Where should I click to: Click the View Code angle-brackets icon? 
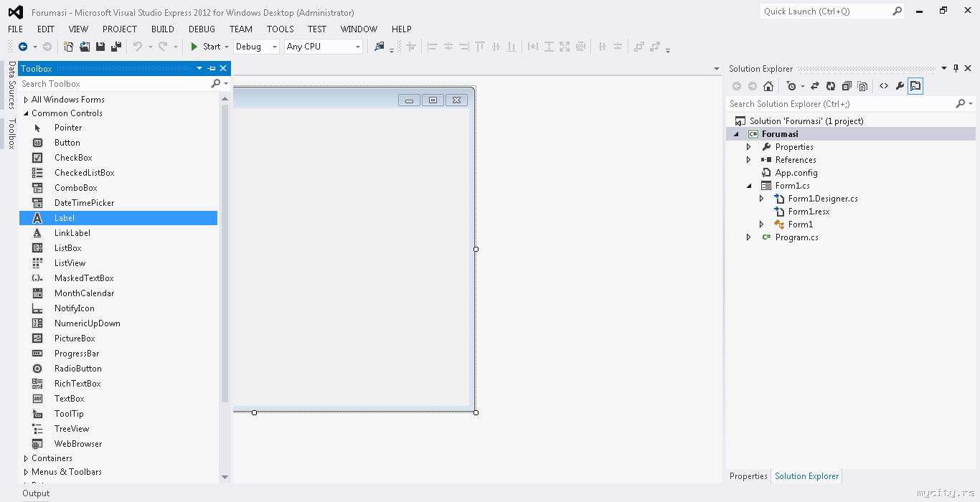click(x=884, y=86)
